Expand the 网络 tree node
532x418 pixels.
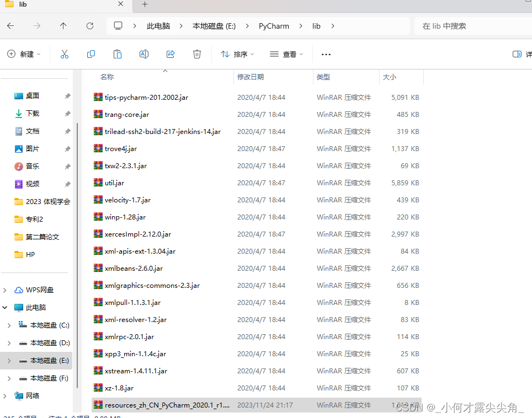[x=5, y=396]
